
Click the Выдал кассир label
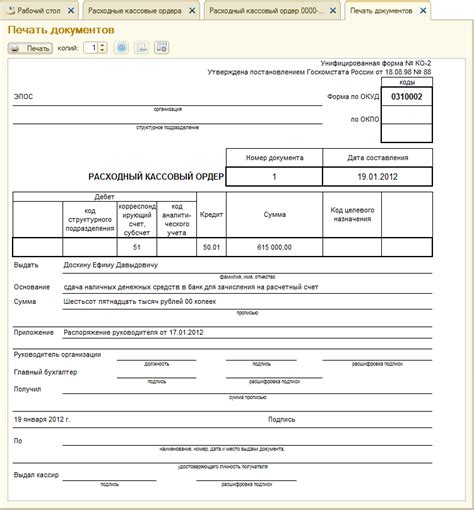pyautogui.click(x=36, y=475)
